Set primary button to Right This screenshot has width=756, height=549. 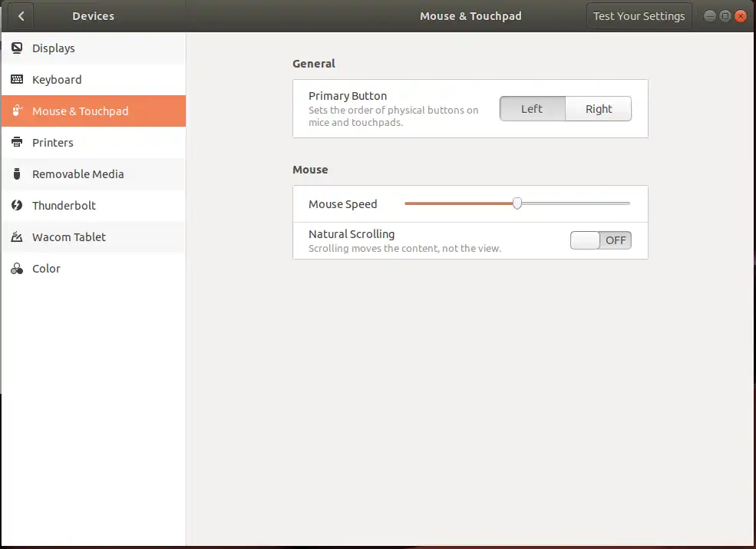[x=599, y=108]
